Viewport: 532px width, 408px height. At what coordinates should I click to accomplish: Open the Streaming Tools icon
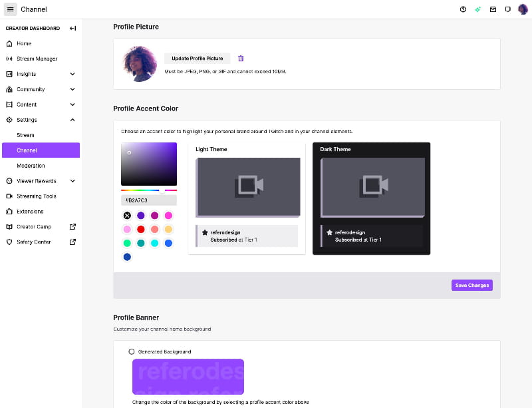[10, 196]
